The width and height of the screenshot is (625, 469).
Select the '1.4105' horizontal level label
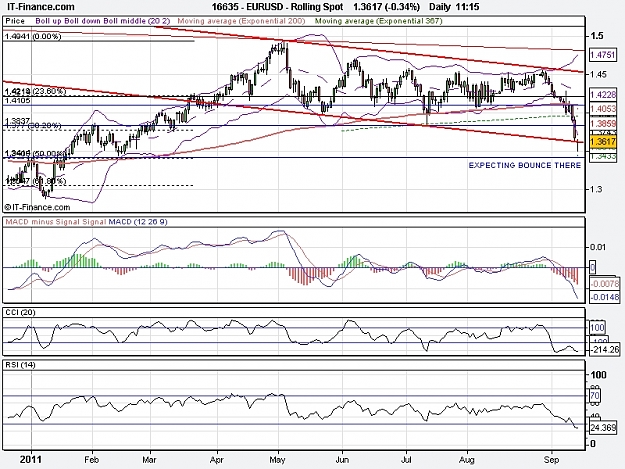pos(17,101)
